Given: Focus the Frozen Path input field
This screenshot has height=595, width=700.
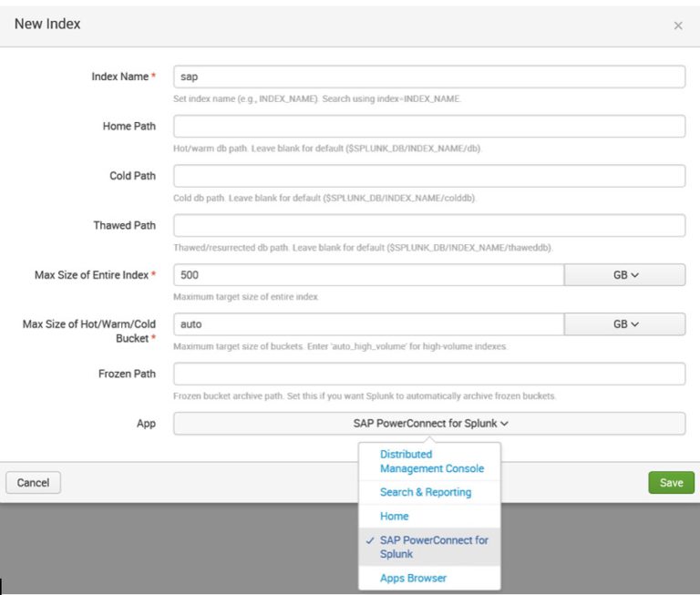Looking at the screenshot, I should tap(428, 374).
